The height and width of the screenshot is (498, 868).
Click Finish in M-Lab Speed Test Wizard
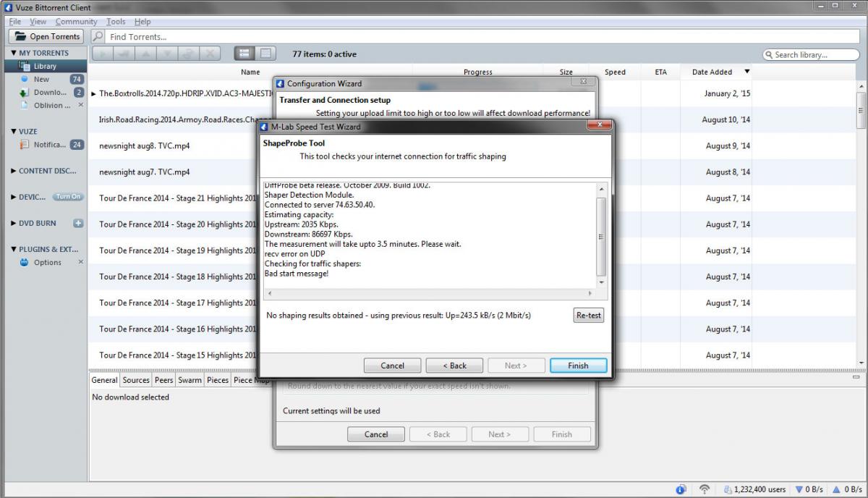[578, 366]
